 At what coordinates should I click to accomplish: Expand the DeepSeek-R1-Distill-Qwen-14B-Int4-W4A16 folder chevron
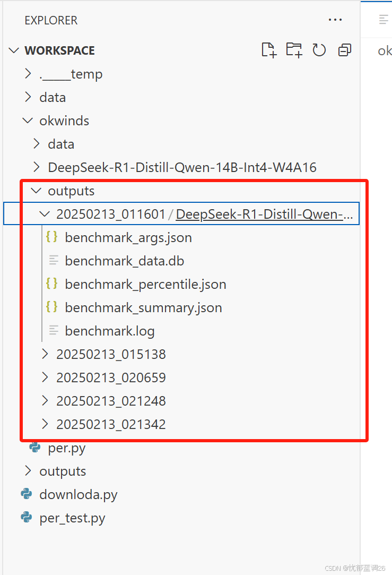point(36,167)
